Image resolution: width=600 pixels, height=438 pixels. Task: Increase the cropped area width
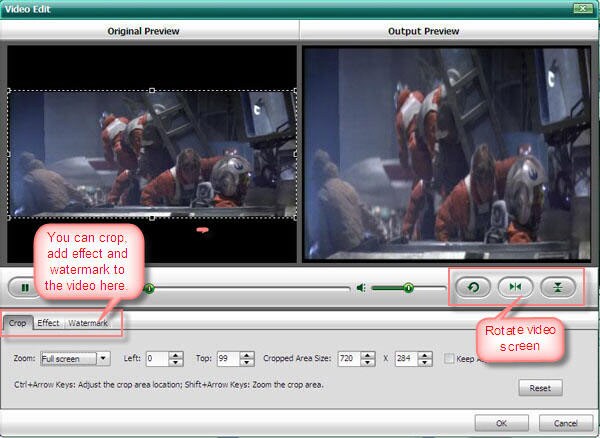point(368,355)
